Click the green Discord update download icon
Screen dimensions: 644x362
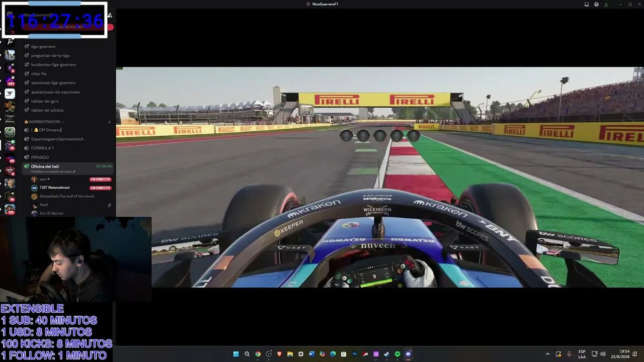pyautogui.click(x=606, y=5)
